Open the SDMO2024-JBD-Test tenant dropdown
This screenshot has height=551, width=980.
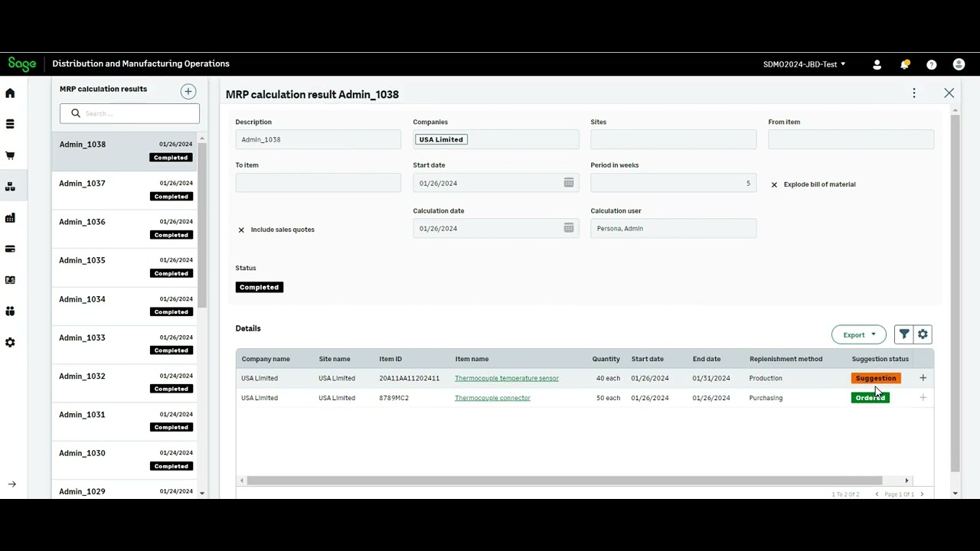pyautogui.click(x=804, y=64)
